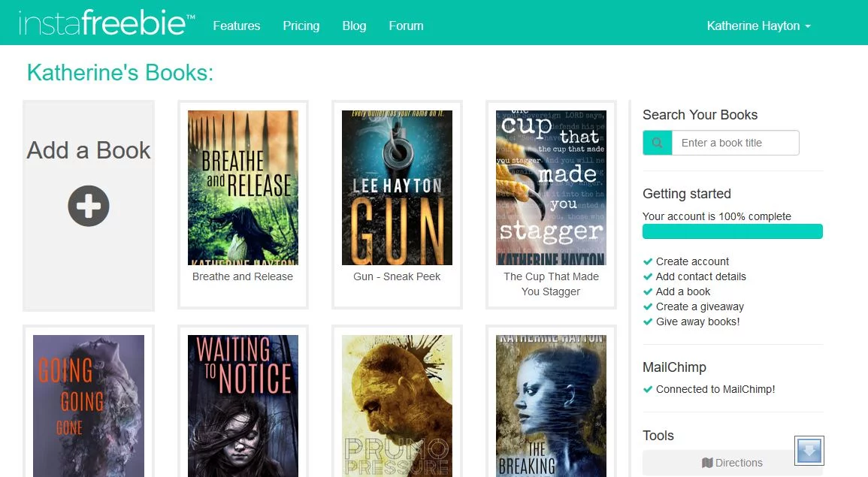This screenshot has height=477, width=868.
Task: Click checkmark next to Give away books
Action: click(x=648, y=322)
